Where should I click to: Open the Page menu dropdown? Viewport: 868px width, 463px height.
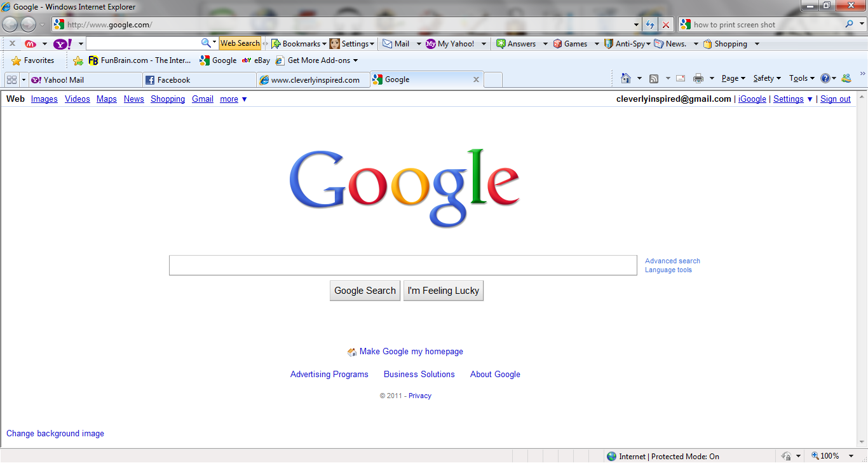733,78
